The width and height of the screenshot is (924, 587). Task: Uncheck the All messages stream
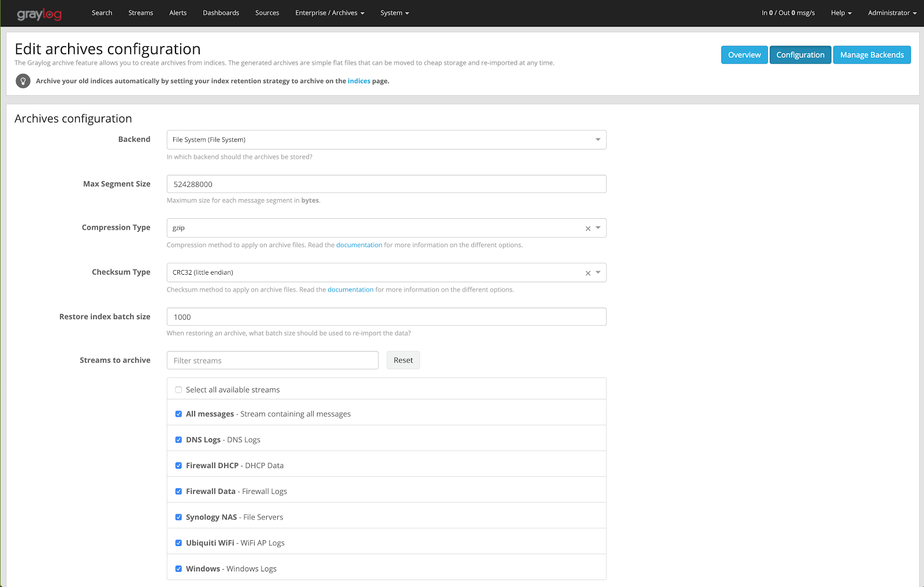click(x=178, y=414)
